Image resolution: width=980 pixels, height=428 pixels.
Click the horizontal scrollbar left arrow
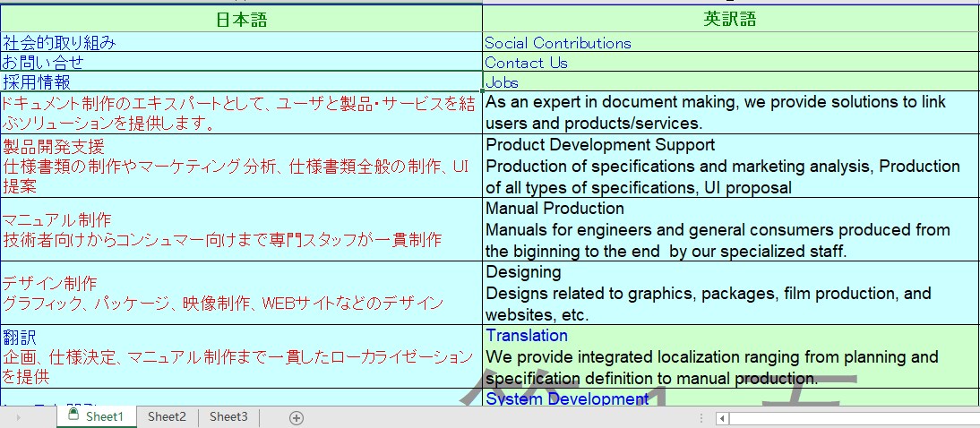pos(722,418)
